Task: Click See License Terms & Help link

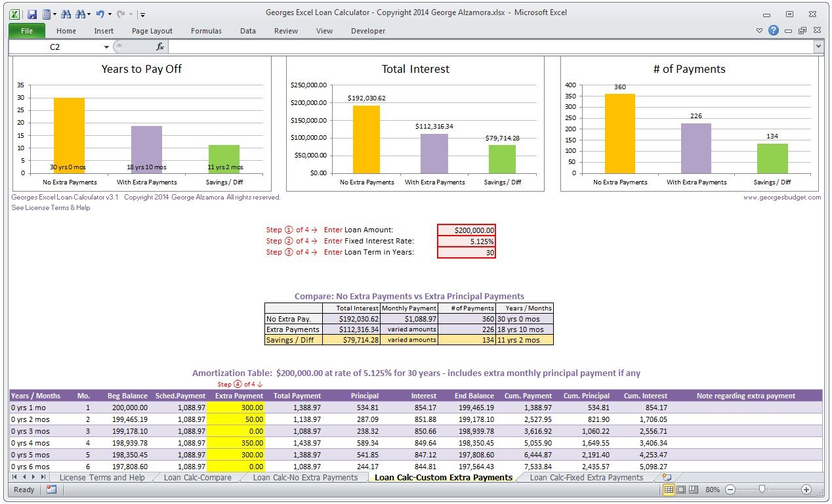Action: pos(51,208)
